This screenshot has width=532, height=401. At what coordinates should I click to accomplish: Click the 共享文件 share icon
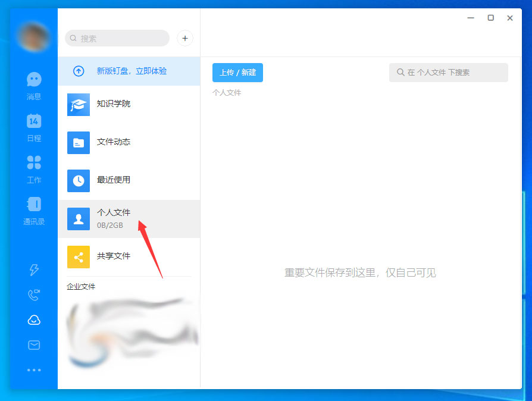click(78, 258)
